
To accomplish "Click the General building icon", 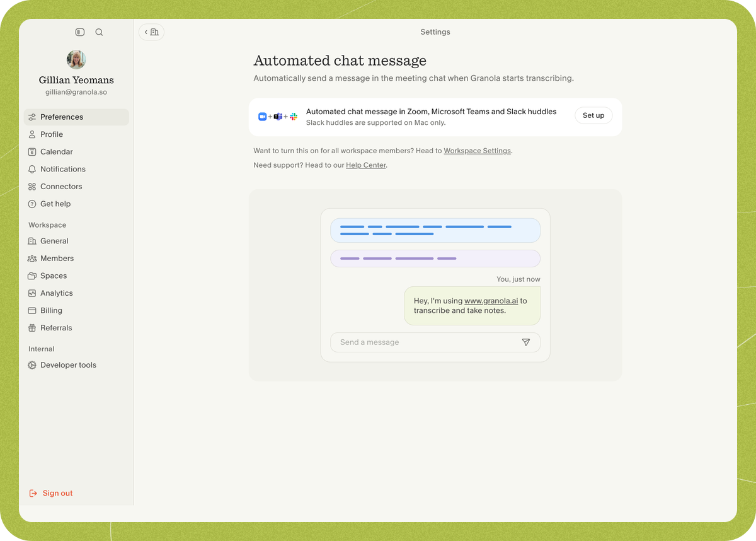I will click(32, 241).
